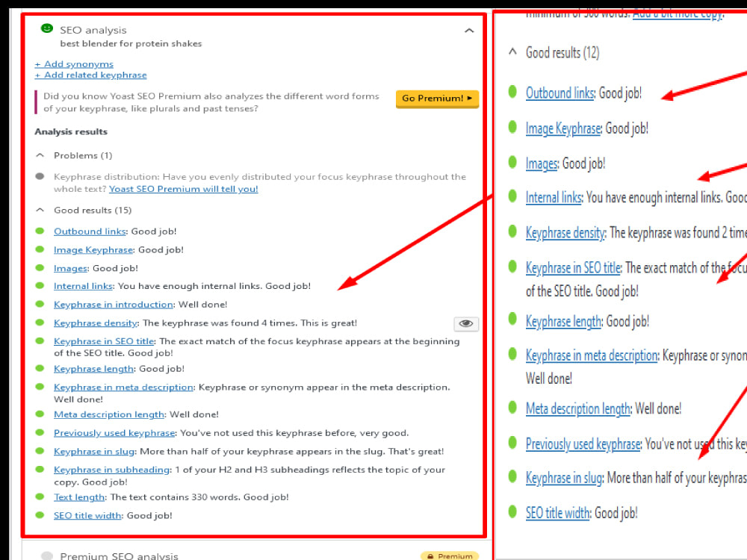Open Keyphrase in introduction link
Screen dimensions: 747x560
click(114, 305)
